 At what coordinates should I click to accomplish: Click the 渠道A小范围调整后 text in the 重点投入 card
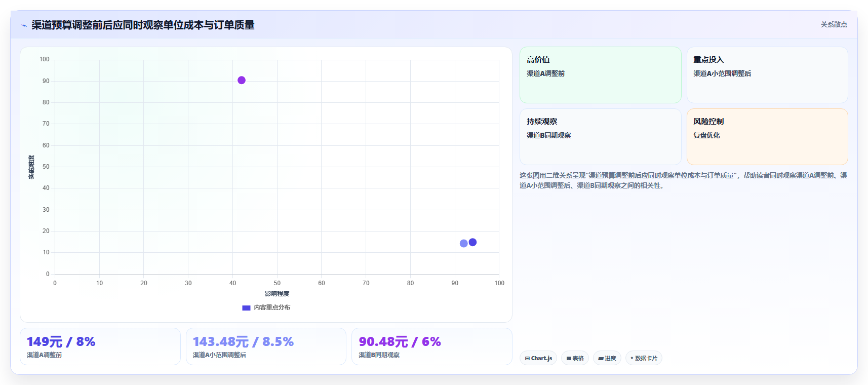point(722,73)
